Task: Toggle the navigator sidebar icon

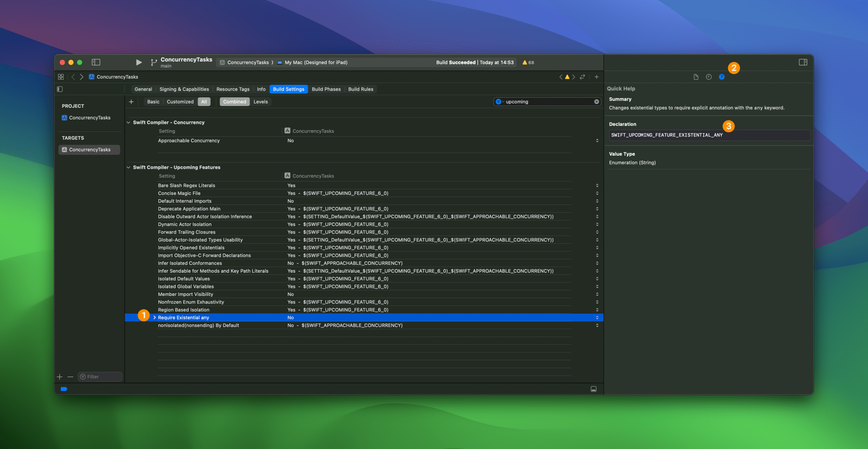Action: click(x=96, y=62)
